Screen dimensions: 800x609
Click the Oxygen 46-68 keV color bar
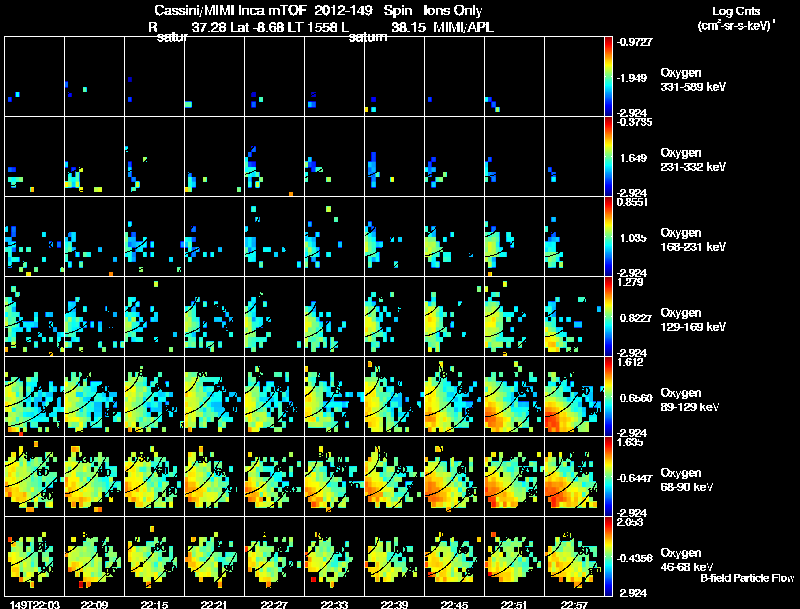[608, 556]
